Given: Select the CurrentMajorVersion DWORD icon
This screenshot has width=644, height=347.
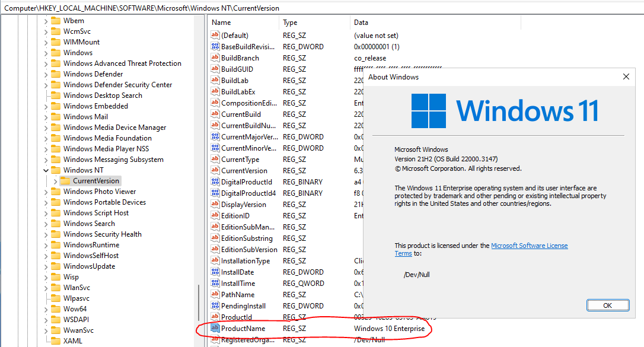Looking at the screenshot, I should click(x=215, y=137).
